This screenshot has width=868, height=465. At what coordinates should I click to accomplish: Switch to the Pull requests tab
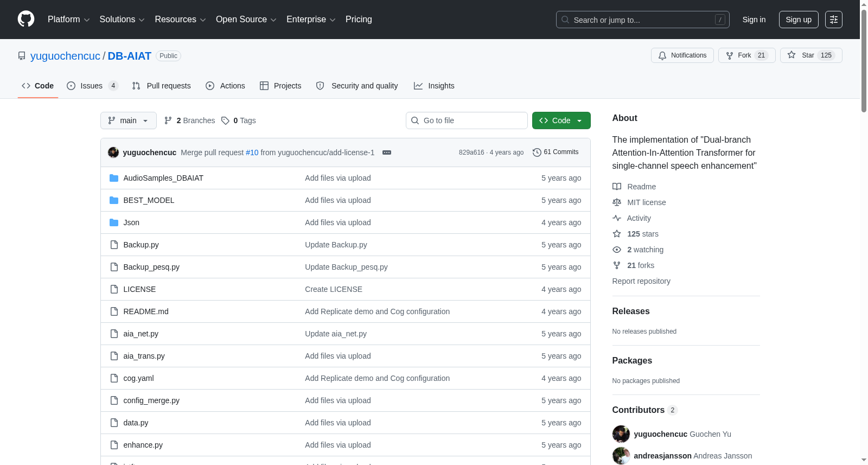point(162,86)
